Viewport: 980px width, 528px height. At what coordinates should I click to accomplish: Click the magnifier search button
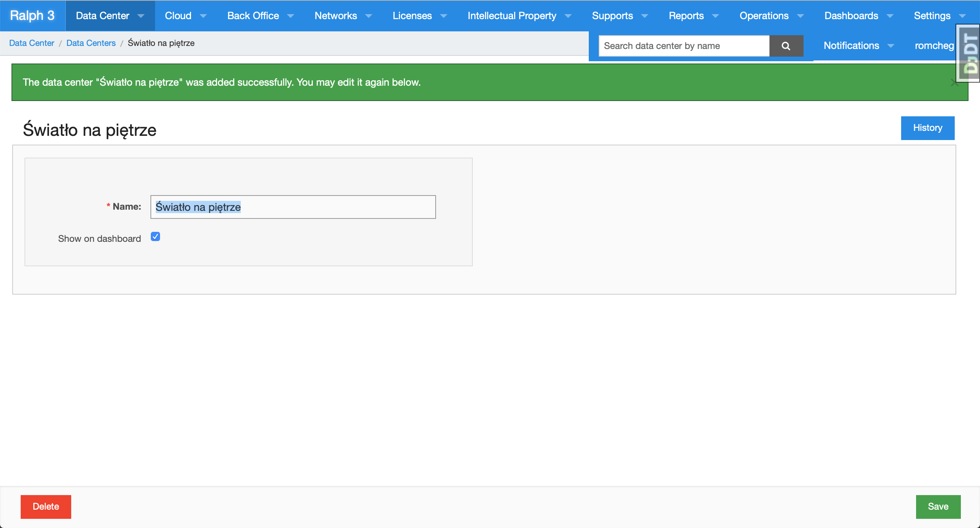click(786, 46)
